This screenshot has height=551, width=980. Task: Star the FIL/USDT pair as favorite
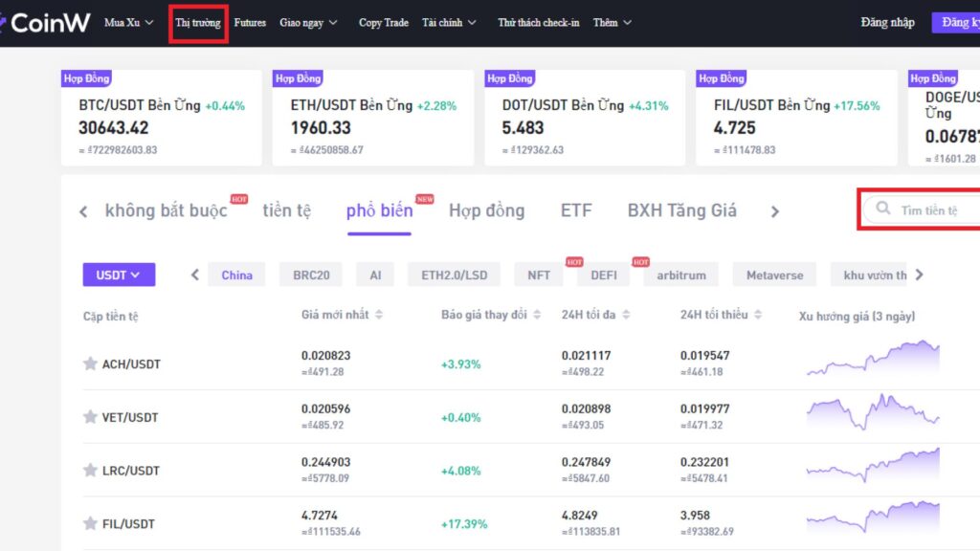pos(90,523)
